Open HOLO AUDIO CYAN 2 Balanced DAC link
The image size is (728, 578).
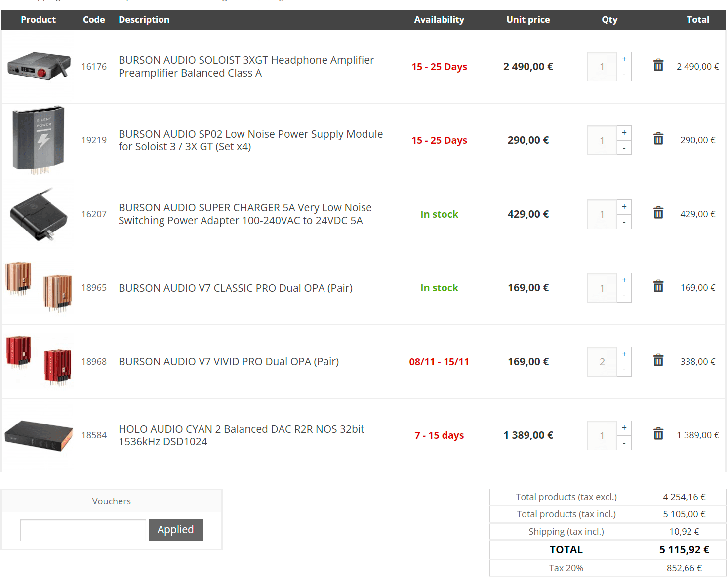click(x=241, y=435)
